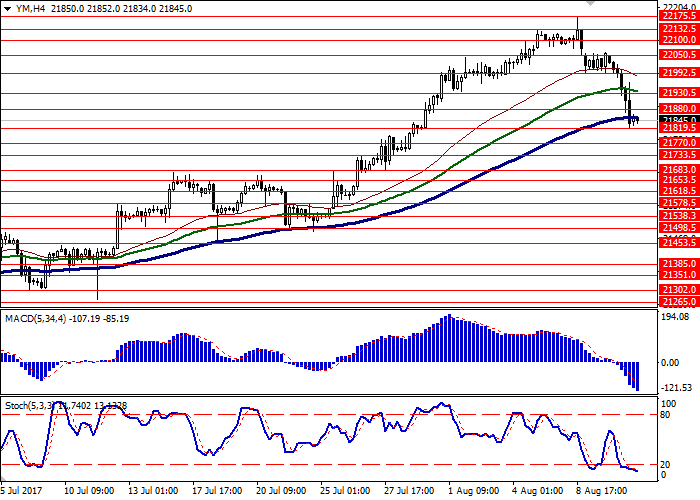Click the 0.00 MACD scale value
The height and width of the screenshot is (500, 700).
[670, 362]
